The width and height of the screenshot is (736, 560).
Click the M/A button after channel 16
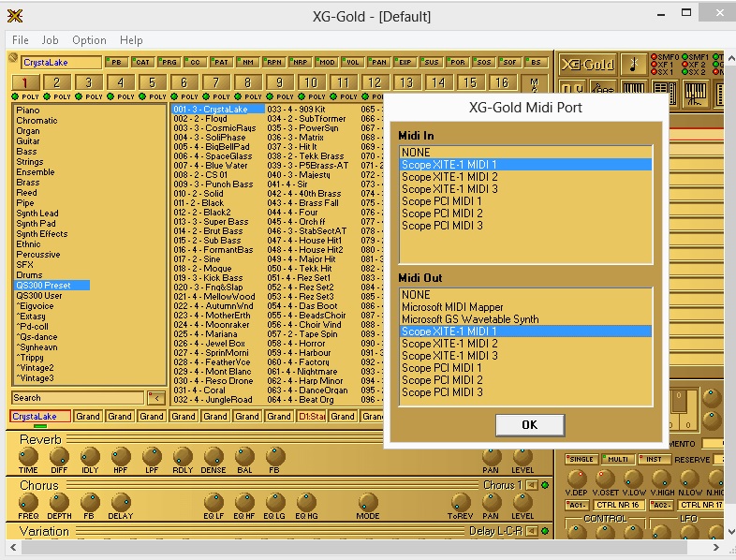(x=534, y=84)
